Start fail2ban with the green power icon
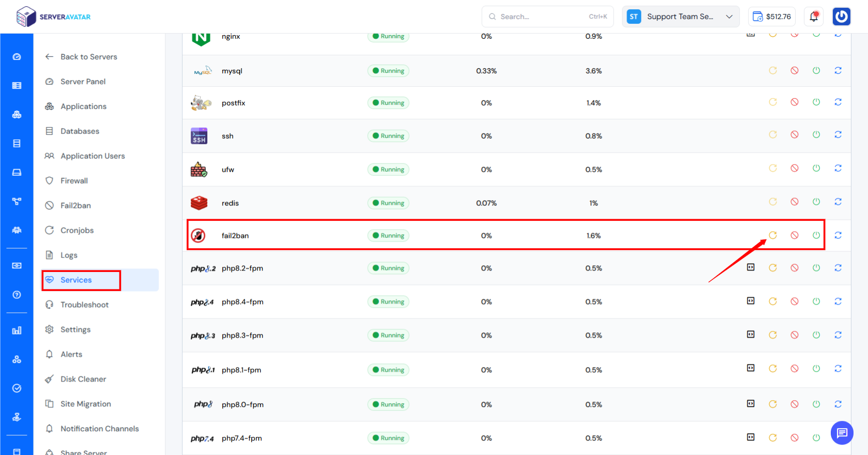The image size is (868, 455). click(x=816, y=235)
